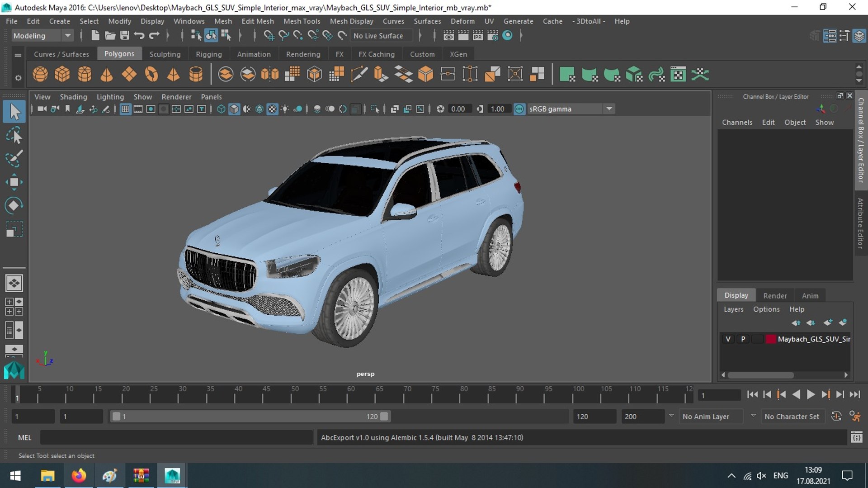Toggle the viewport grid display

[x=125, y=109]
